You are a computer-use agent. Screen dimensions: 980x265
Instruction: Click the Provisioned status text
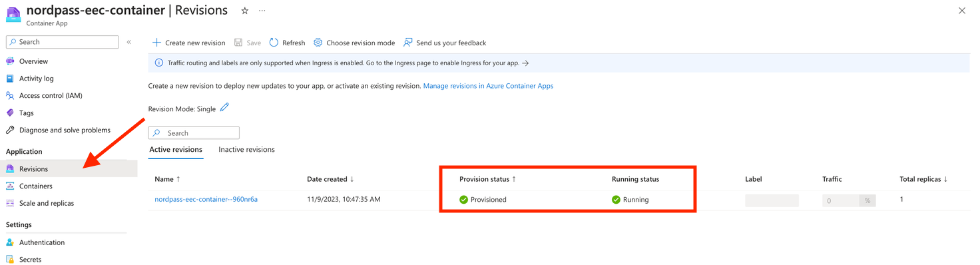pos(488,200)
